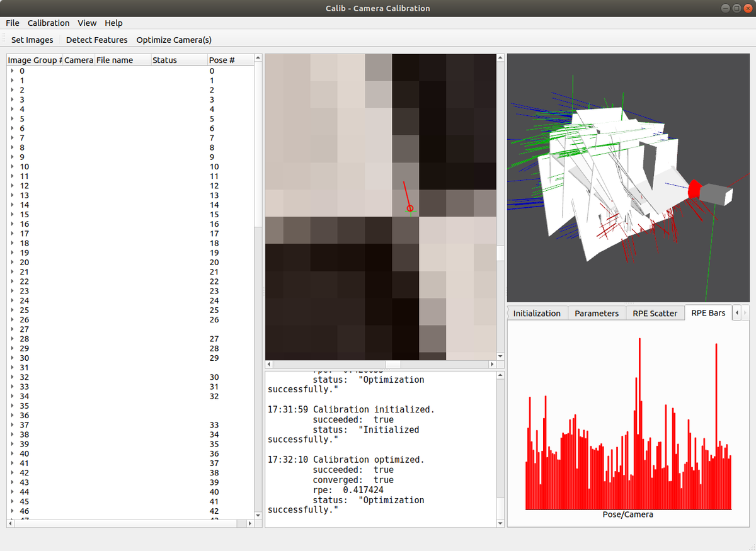The height and width of the screenshot is (551, 756).
Task: Start Optimize Camera(s) from the toolbar
Action: click(174, 40)
